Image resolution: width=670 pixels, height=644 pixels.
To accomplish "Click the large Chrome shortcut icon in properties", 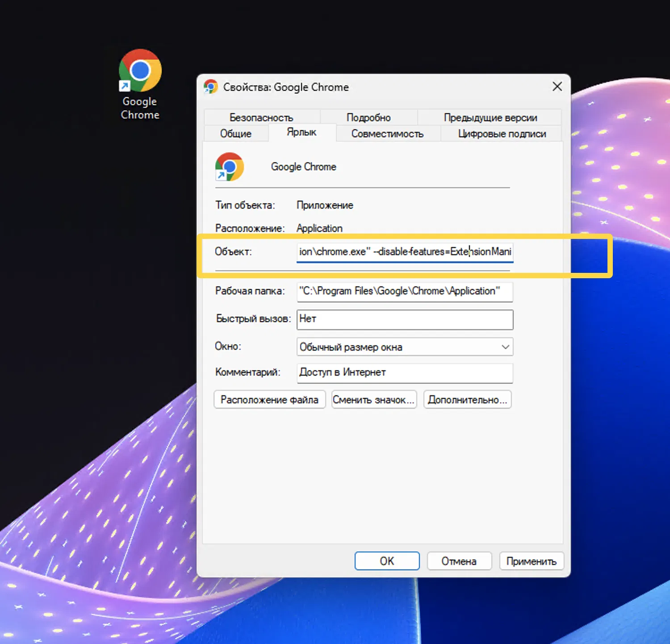I will 230,167.
